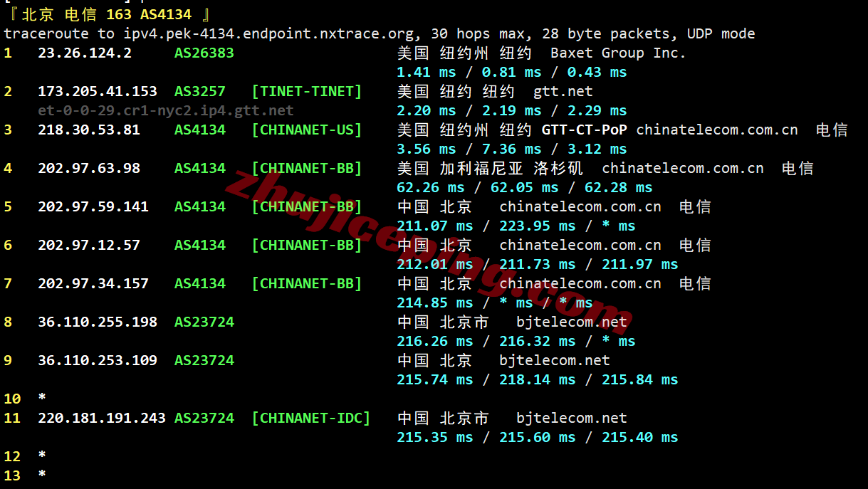Screen dimensions: 868x489
Task: Click IP address 202.97.63.98
Action: tap(89, 168)
